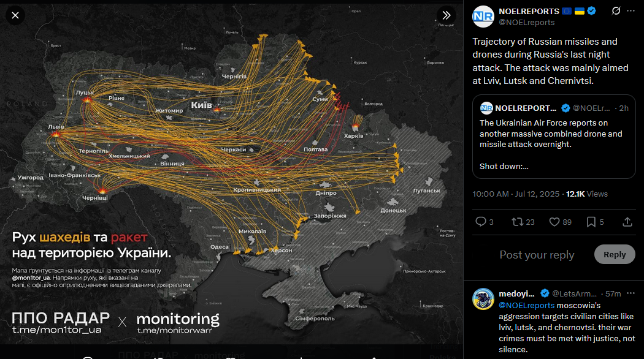Open the 12.1K Views analytics
The width and height of the screenshot is (644, 359).
point(587,194)
